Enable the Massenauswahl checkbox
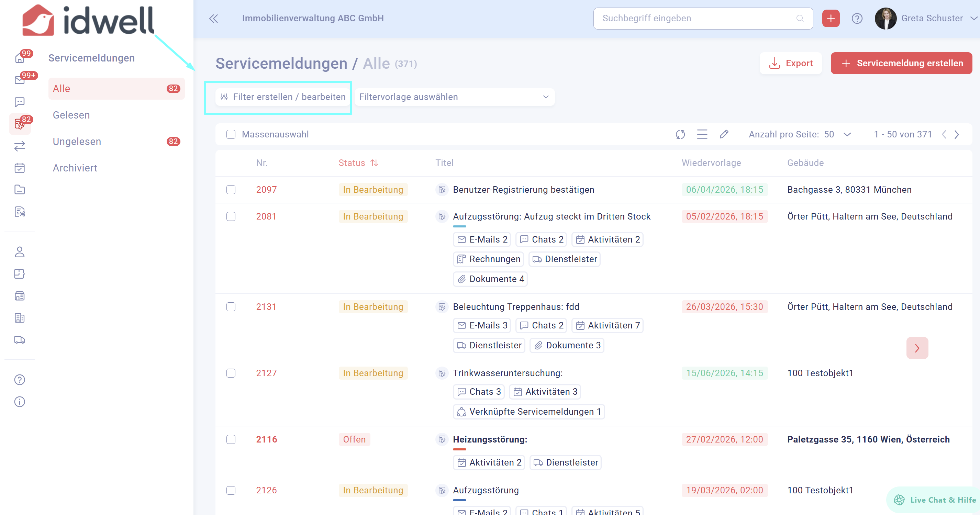This screenshot has width=980, height=515. (231, 134)
